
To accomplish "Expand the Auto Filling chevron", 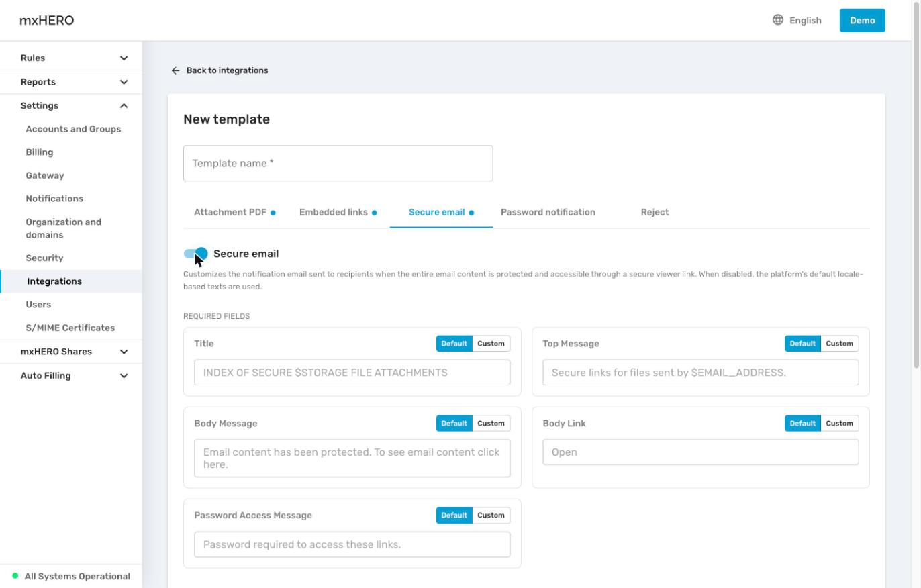I will point(124,376).
